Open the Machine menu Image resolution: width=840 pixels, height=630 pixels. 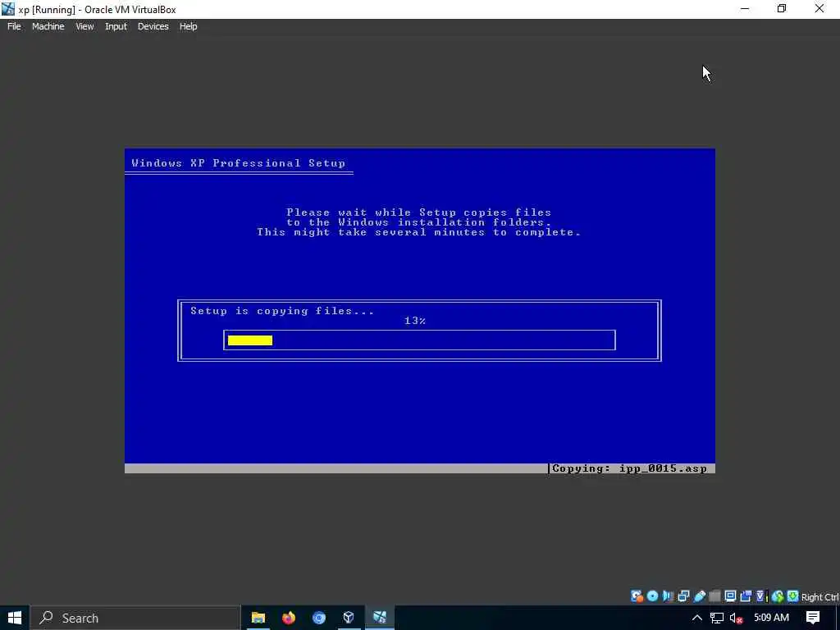pyautogui.click(x=48, y=26)
